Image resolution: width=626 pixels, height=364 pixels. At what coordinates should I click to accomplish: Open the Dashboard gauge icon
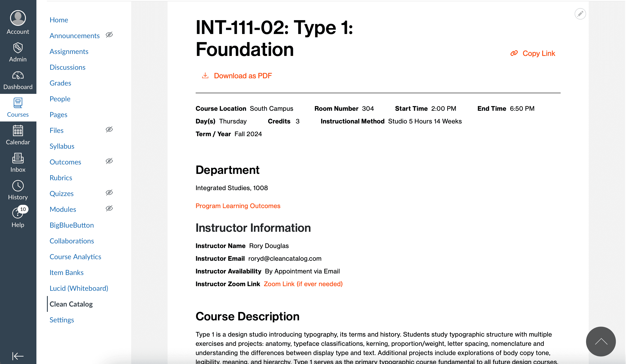tap(18, 75)
